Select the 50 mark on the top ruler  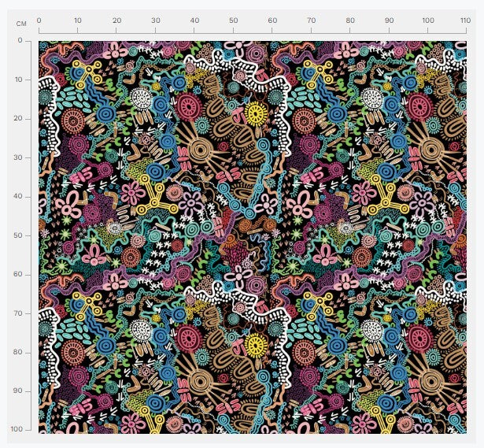(x=233, y=21)
